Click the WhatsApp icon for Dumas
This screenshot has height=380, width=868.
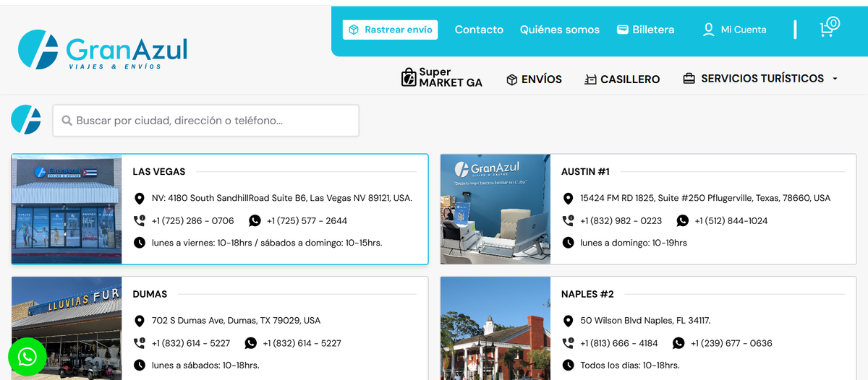[x=250, y=343]
